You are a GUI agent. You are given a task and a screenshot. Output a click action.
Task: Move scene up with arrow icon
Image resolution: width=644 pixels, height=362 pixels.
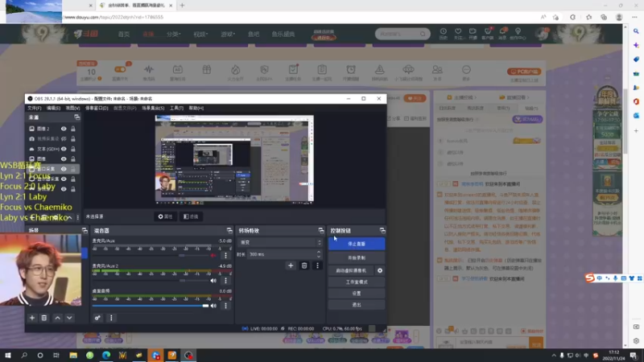point(57,318)
